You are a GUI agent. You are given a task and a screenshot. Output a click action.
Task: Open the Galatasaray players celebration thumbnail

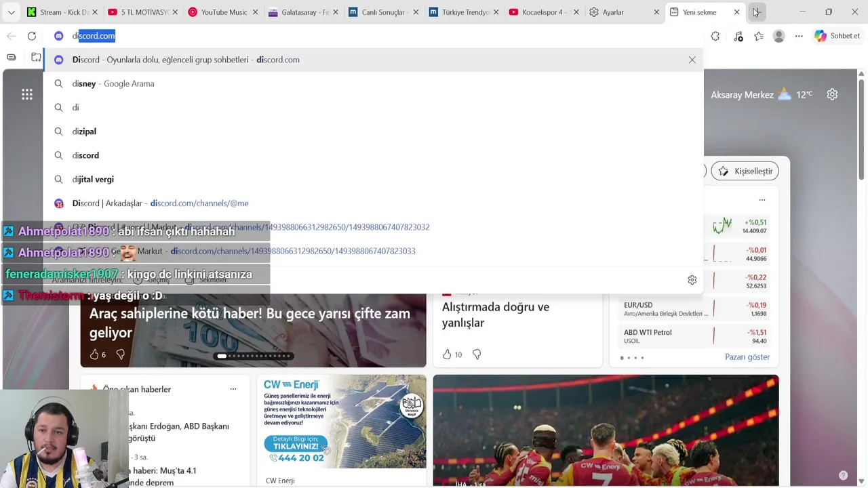point(606,430)
